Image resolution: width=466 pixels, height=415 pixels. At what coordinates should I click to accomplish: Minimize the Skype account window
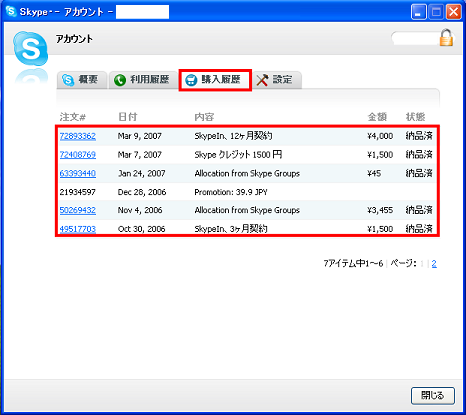coord(419,12)
